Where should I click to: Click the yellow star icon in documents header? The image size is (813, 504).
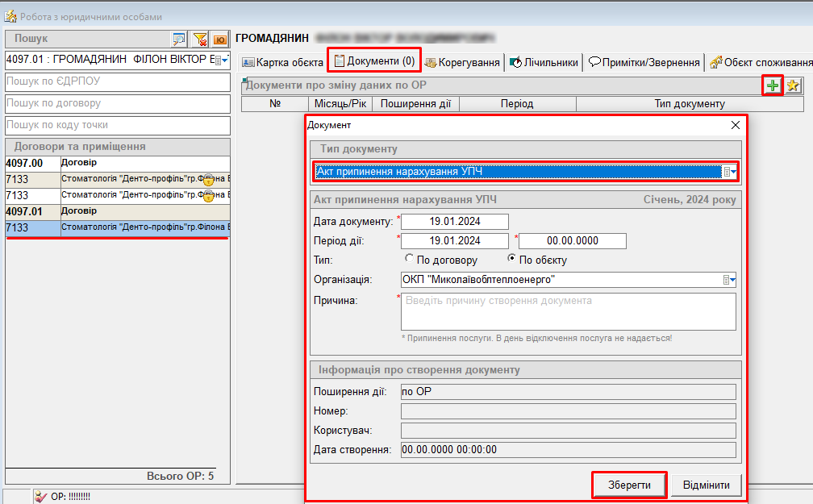click(793, 85)
